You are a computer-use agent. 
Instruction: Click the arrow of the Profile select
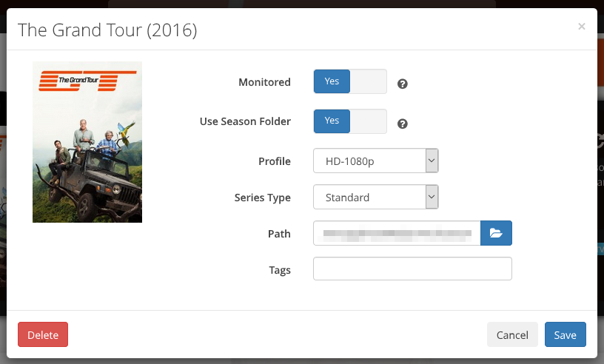432,161
